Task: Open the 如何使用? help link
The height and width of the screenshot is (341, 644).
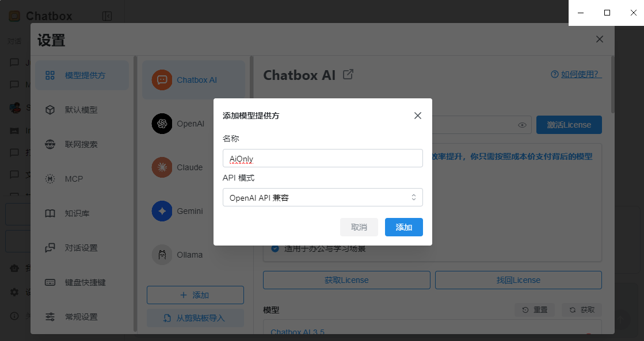Action: coord(576,74)
